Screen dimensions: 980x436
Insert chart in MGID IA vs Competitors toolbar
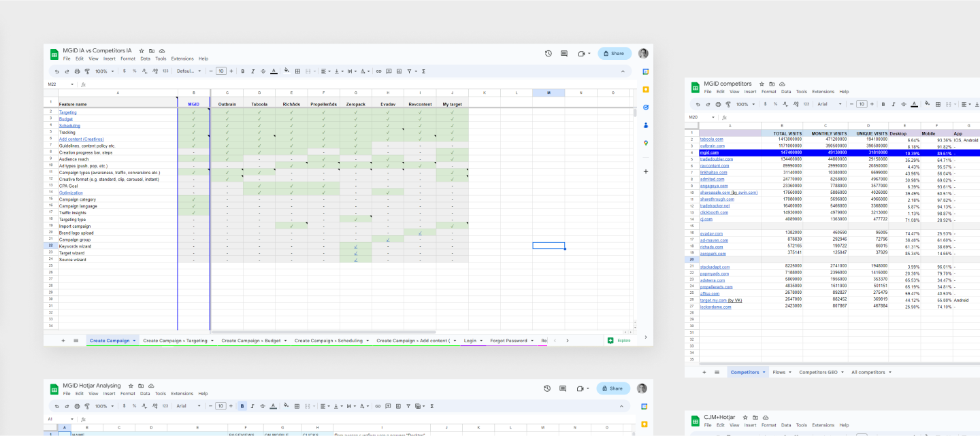pos(398,71)
